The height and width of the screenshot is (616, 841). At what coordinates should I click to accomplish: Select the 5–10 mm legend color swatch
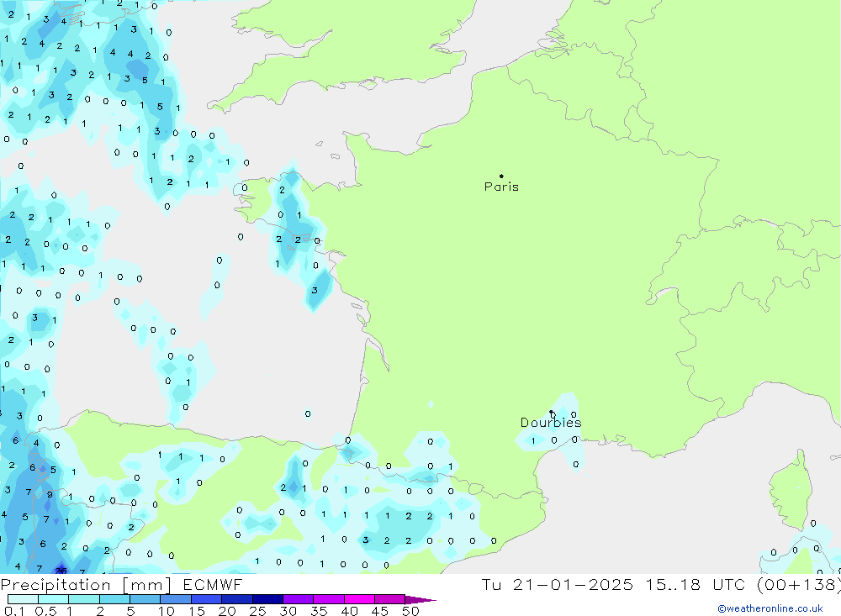(x=145, y=599)
